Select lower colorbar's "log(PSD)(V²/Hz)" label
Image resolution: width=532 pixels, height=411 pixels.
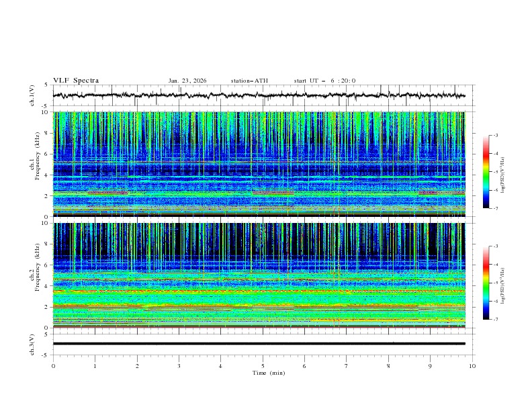503,285
